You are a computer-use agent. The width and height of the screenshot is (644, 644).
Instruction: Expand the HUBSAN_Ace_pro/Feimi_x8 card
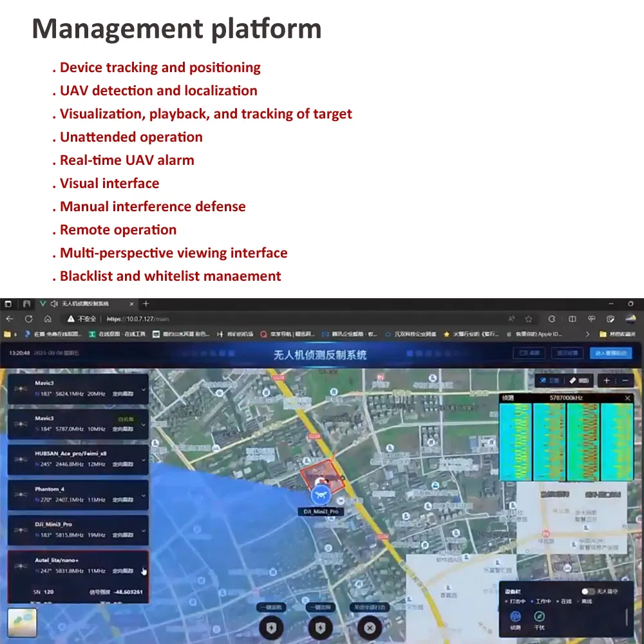coord(143,460)
